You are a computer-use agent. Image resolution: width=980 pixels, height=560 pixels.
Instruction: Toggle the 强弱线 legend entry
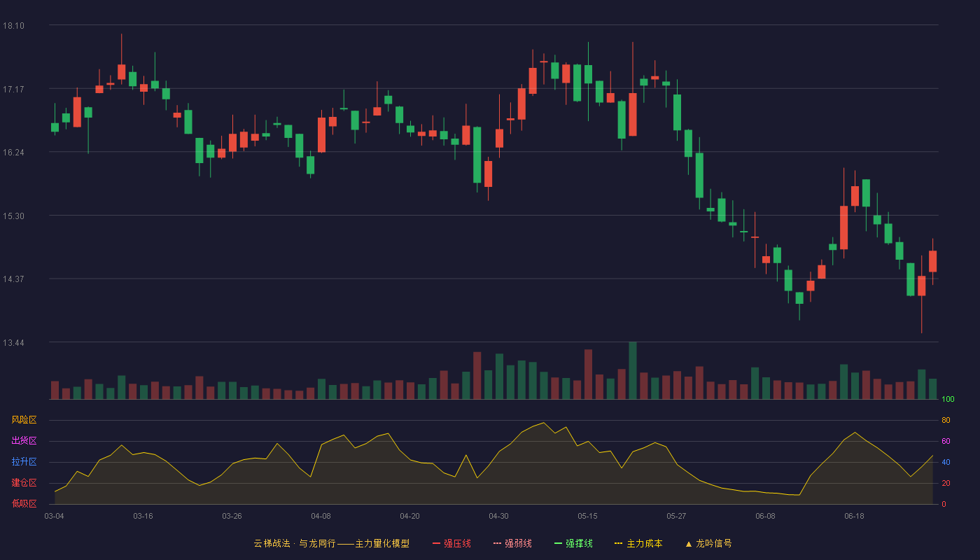click(512, 543)
